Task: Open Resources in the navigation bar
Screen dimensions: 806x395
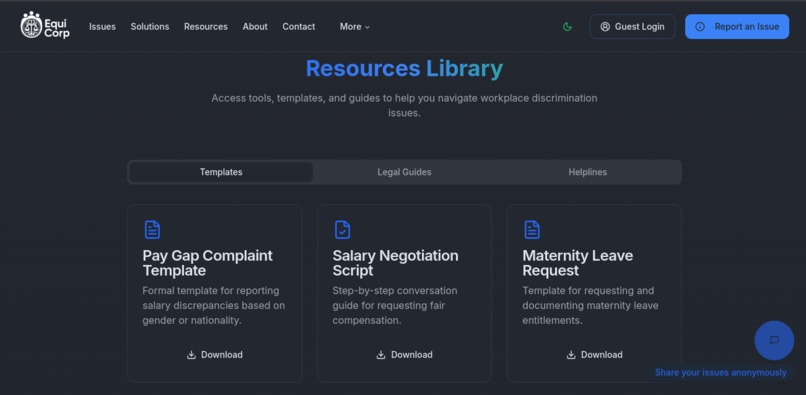Action: tap(206, 27)
